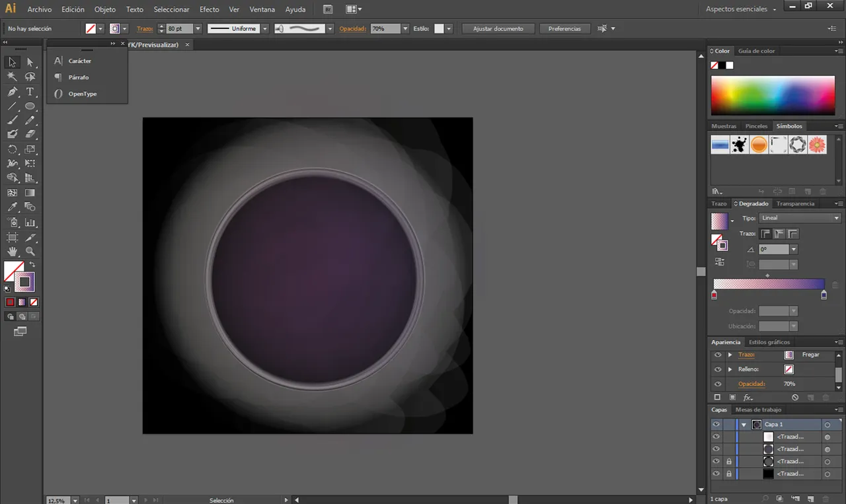
Task: Select the Zoom magnifier tool
Action: click(30, 252)
